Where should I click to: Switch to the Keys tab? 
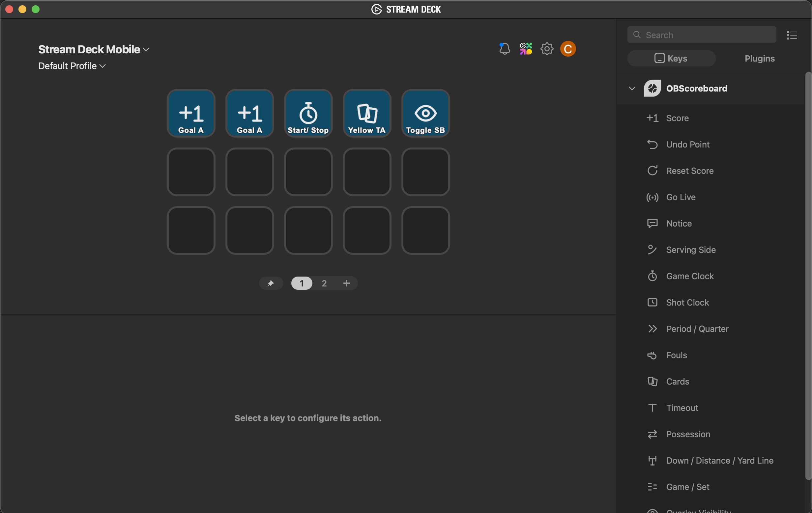coord(671,59)
